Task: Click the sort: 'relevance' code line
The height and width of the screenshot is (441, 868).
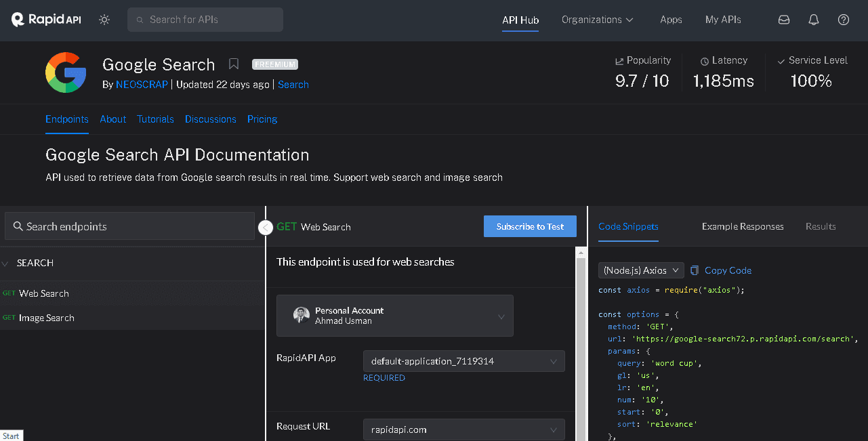Action: [x=657, y=424]
